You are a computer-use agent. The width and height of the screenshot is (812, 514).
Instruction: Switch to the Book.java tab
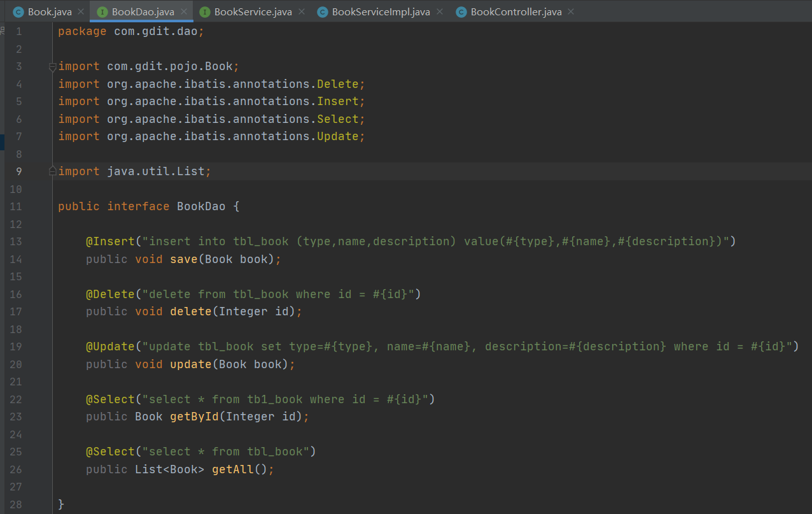[x=48, y=12]
